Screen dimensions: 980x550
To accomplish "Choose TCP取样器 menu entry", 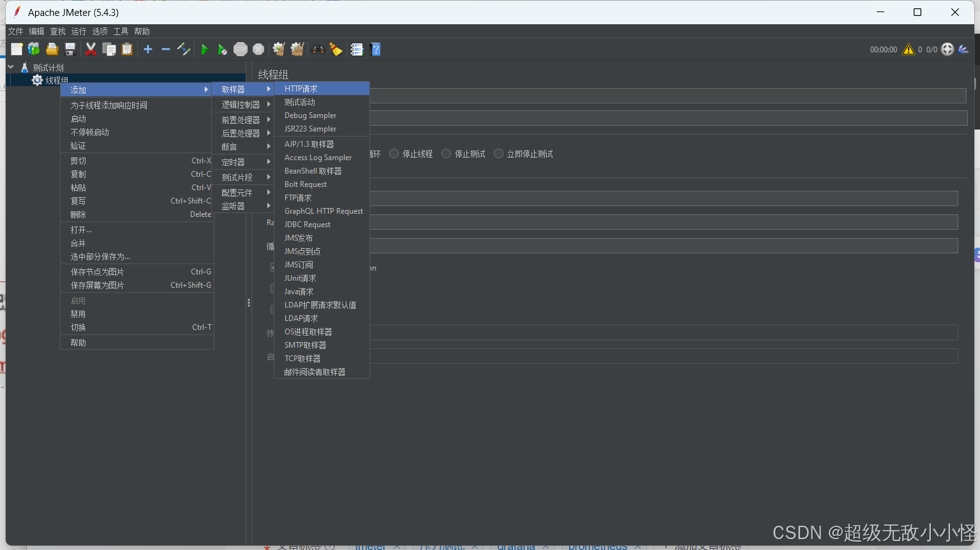I will [322, 359].
